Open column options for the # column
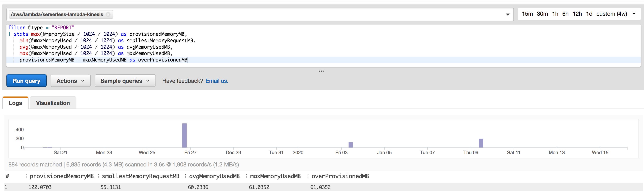644x195 pixels. (x=7, y=176)
